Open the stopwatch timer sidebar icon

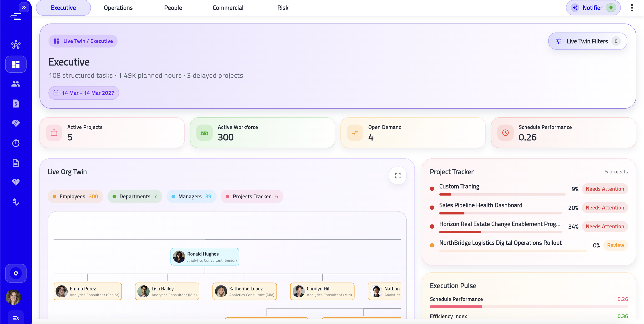coord(16,143)
